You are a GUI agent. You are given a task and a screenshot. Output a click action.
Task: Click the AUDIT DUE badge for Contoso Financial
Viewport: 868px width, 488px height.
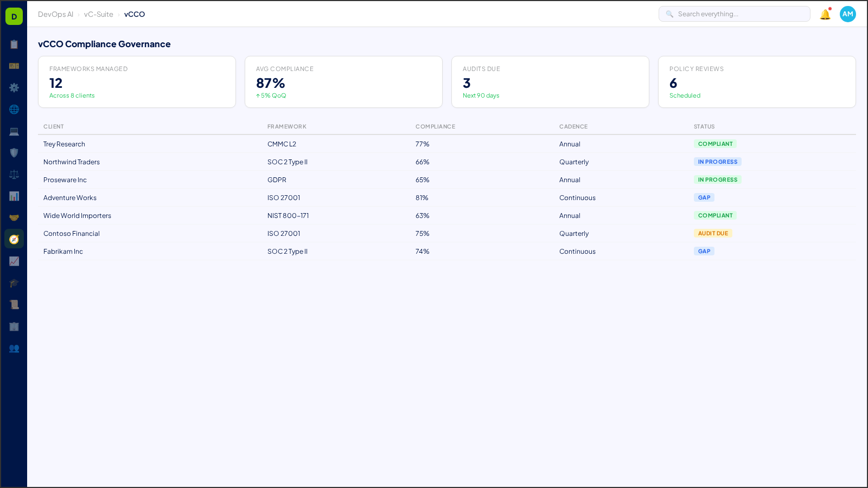point(713,233)
